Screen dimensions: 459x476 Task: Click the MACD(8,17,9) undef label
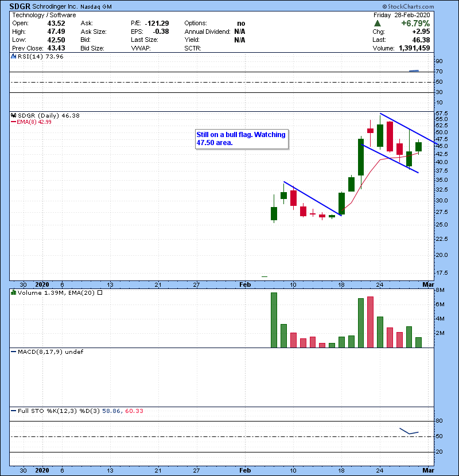[x=50, y=352]
